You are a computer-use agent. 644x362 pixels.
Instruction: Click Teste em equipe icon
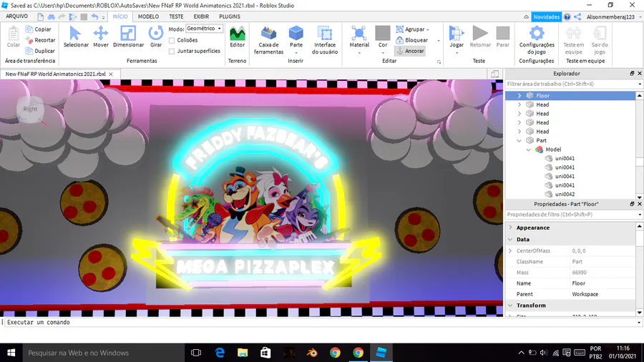573,40
